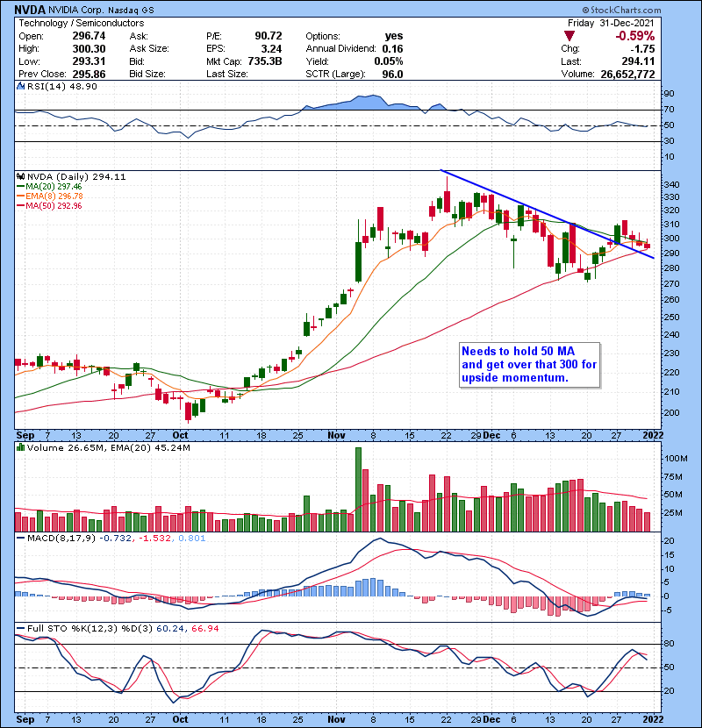Viewport: 702px width, 728px height.
Task: Click the Volume value 26,652,772
Action: 627,75
